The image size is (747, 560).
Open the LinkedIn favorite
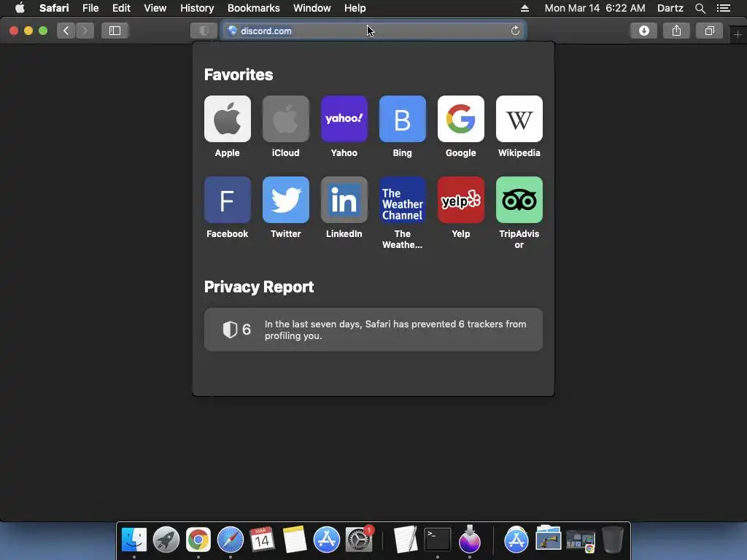(x=344, y=200)
